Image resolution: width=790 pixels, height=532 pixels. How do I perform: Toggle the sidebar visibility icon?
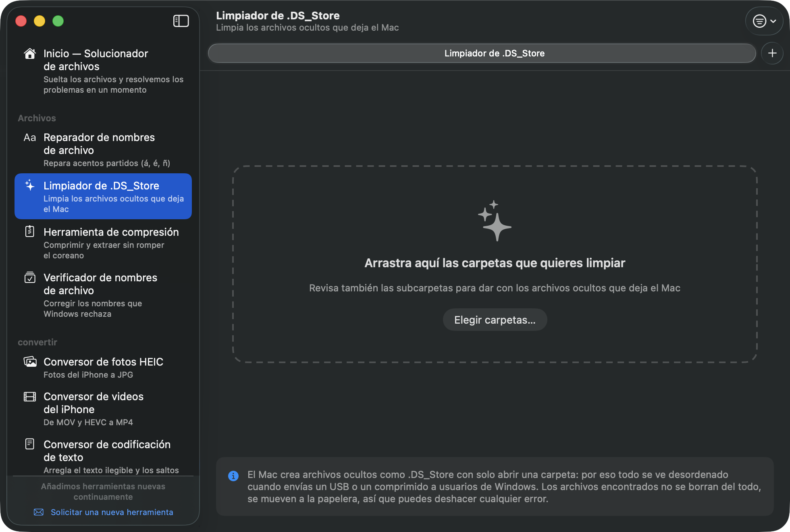point(181,21)
